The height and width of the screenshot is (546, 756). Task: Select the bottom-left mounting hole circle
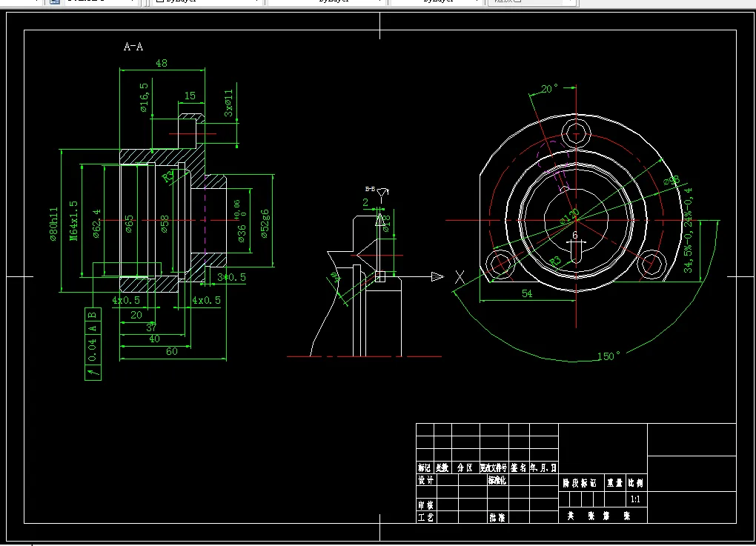(x=500, y=264)
